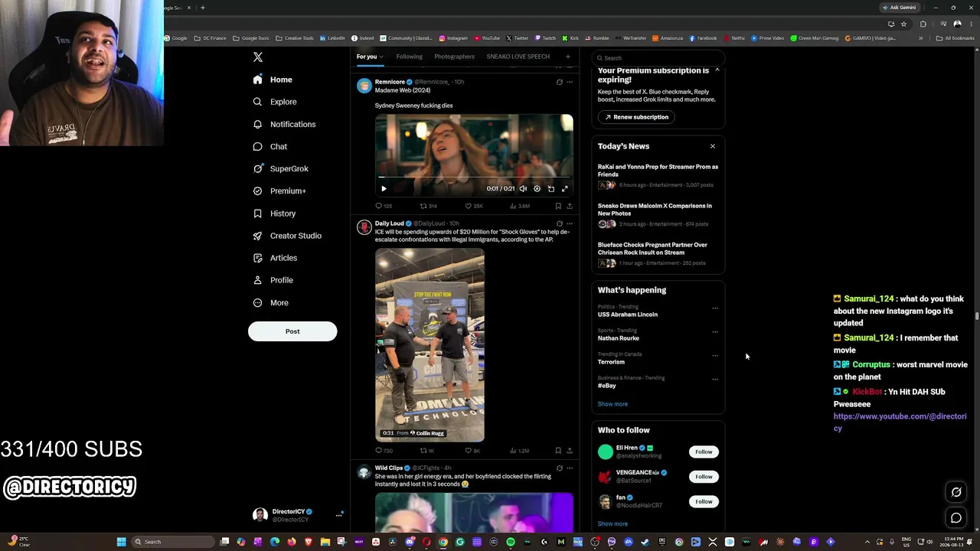Image resolution: width=980 pixels, height=551 pixels.
Task: Open more options on Wild Clips post
Action: [x=569, y=468]
